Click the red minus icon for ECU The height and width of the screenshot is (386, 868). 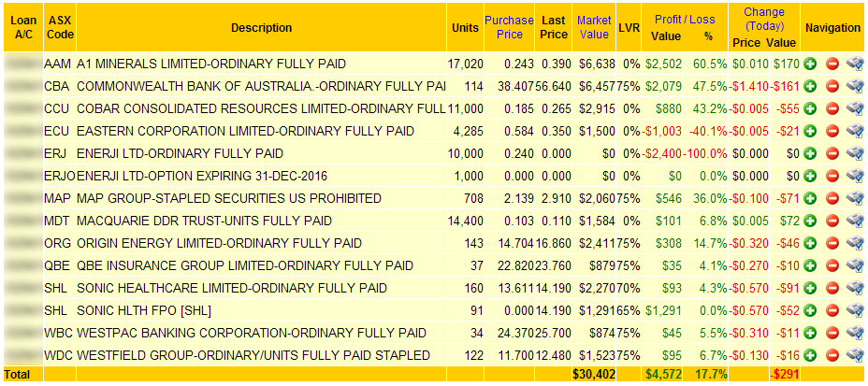(832, 131)
